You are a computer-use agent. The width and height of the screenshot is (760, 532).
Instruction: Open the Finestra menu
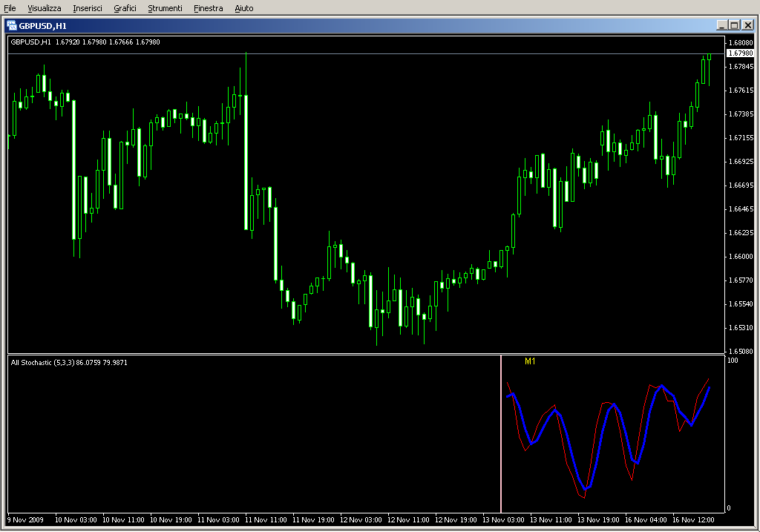[x=208, y=8]
